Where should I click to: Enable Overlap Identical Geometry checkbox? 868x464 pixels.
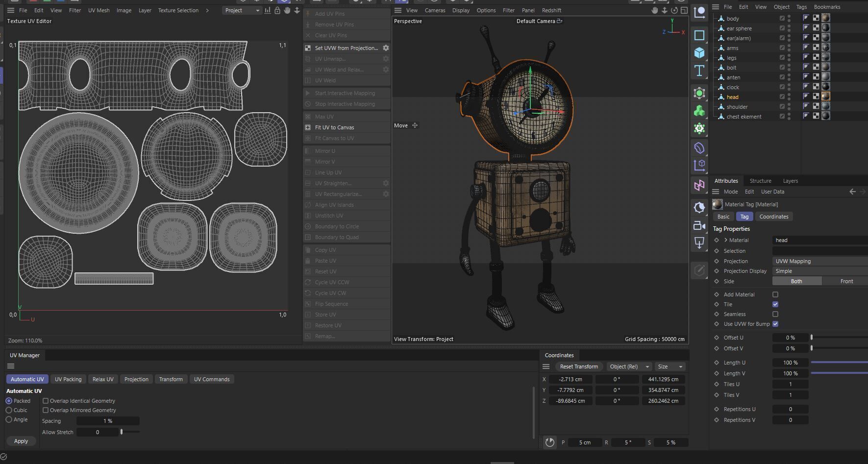tap(46, 401)
